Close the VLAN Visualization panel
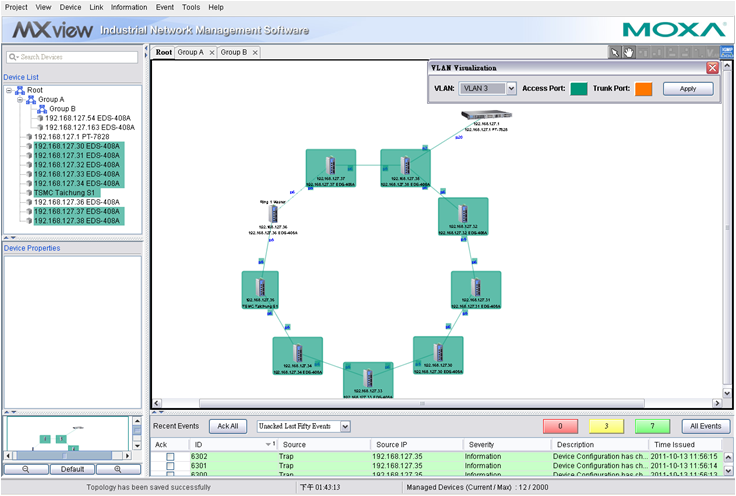 [x=713, y=68]
